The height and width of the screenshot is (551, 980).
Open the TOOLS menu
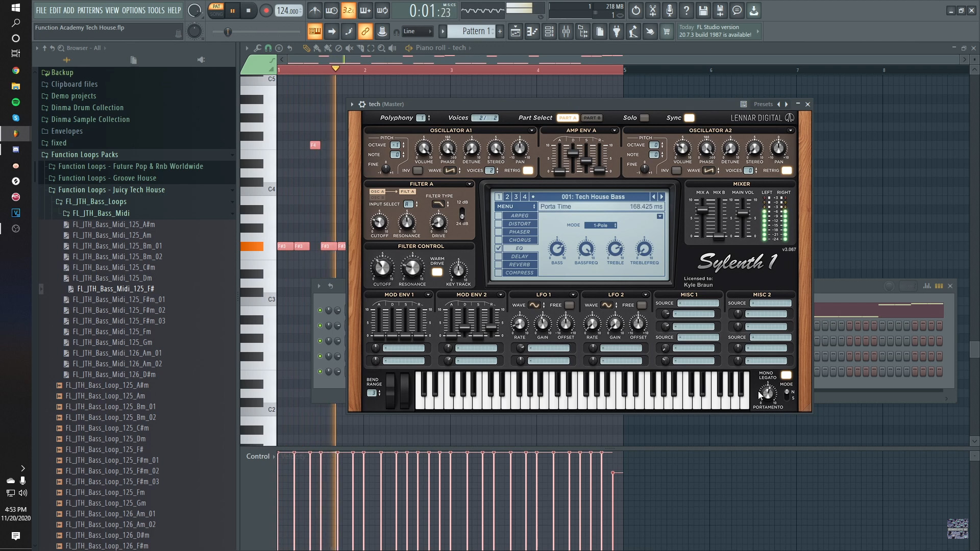coord(156,10)
